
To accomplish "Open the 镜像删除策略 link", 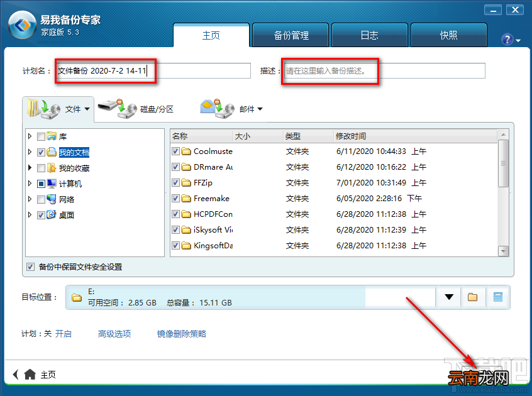I will 182,334.
